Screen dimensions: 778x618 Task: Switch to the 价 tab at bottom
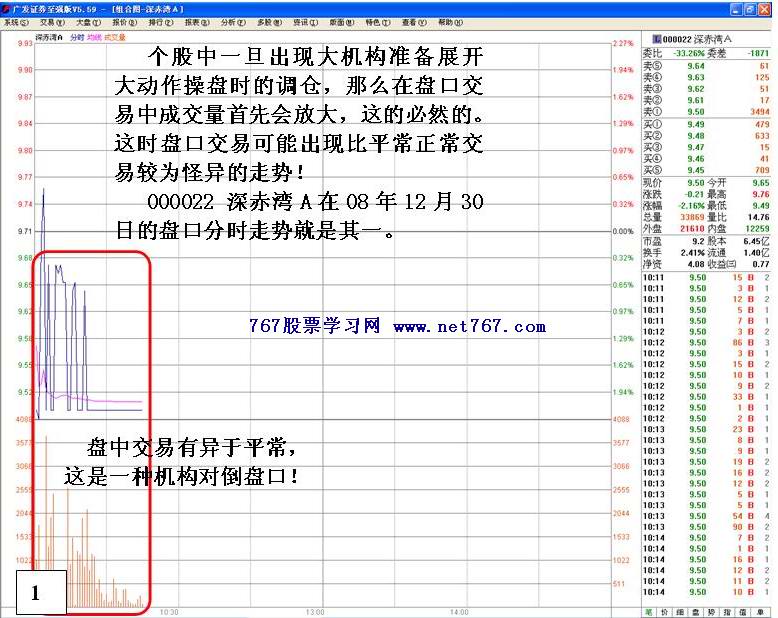[x=666, y=610]
